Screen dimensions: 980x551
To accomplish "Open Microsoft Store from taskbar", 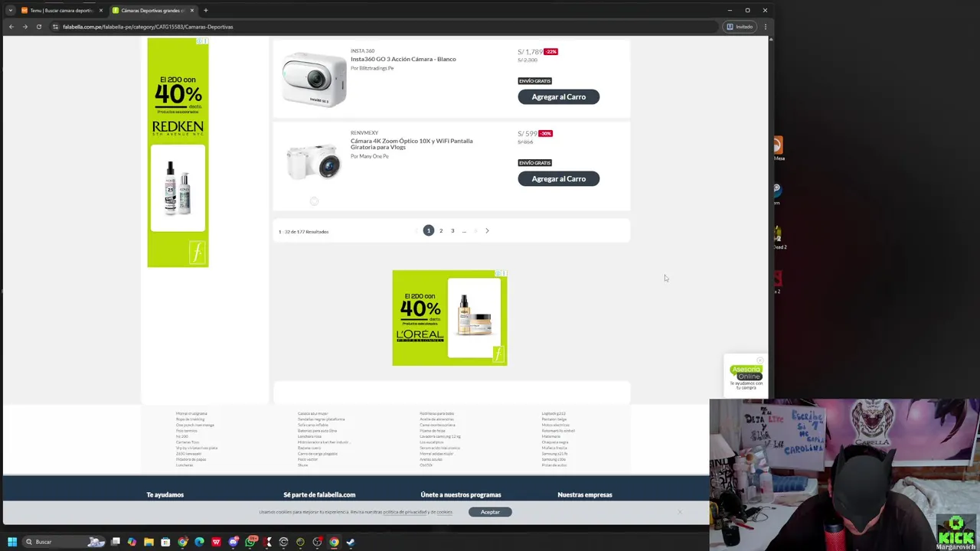I will coord(165,542).
